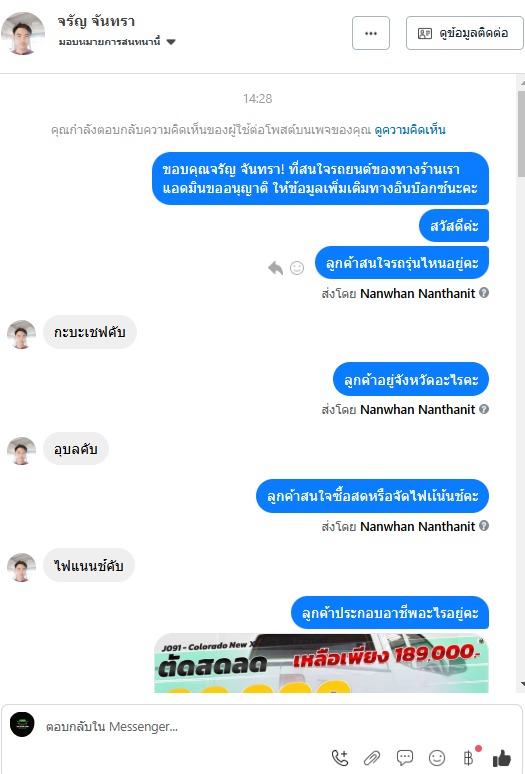
Task: Click จรัญ จันทรา's header profile picture
Action: point(23,33)
